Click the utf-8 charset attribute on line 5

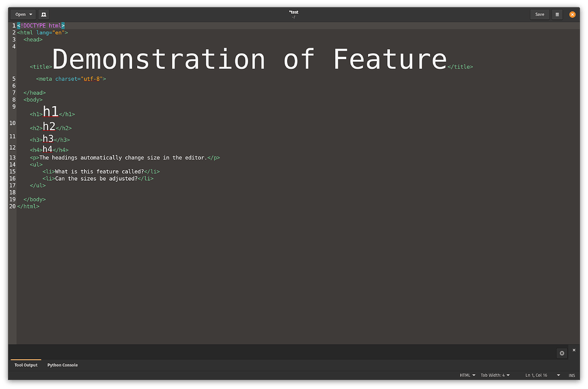click(95, 79)
